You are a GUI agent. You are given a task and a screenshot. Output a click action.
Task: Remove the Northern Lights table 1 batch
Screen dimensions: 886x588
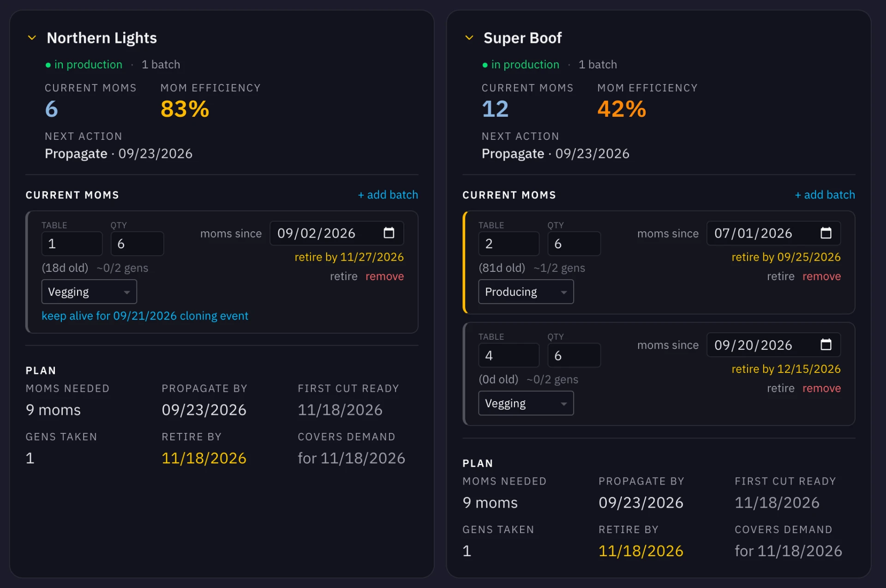point(385,276)
